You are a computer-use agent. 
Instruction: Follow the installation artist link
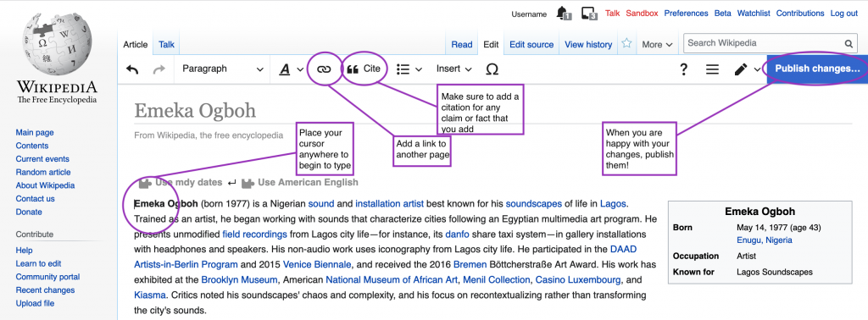[390, 203]
